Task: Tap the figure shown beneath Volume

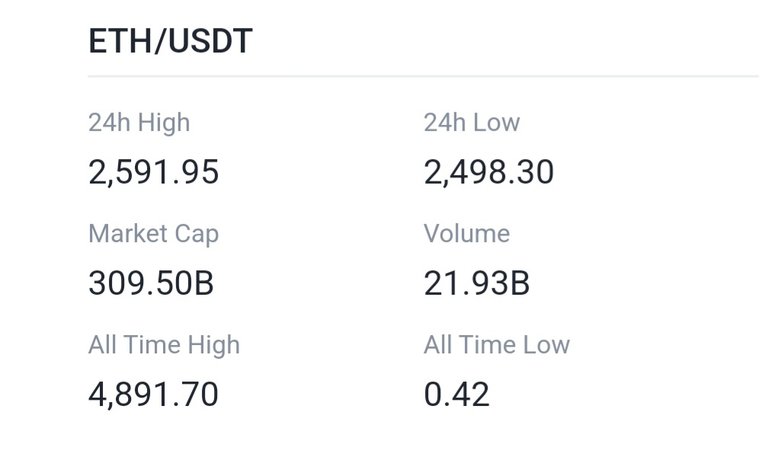Action: 476,283
